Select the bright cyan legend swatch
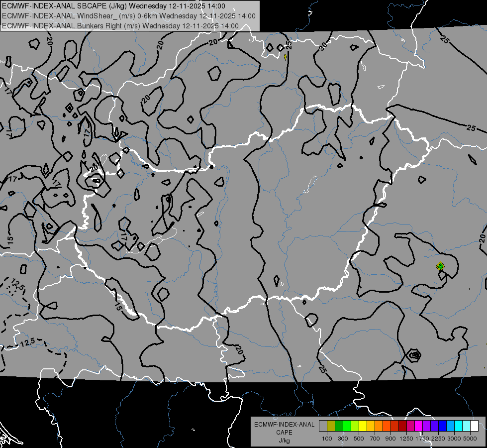The height and width of the screenshot is (448, 487). click(x=459, y=426)
